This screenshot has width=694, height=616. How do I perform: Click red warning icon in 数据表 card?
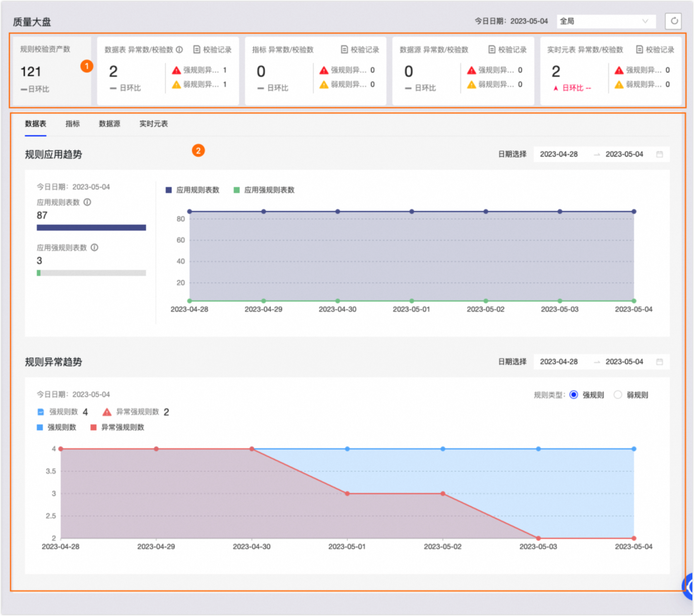point(176,70)
